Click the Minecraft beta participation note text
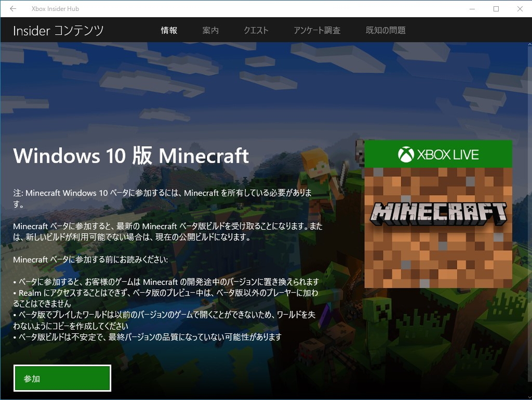Viewport: 532px width, 400px height. click(156, 197)
